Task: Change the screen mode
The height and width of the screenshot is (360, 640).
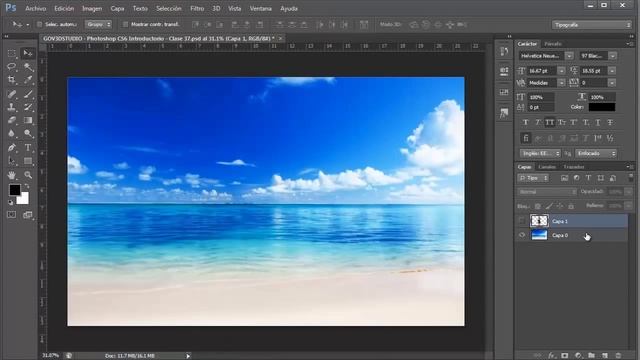Action: coord(28,215)
